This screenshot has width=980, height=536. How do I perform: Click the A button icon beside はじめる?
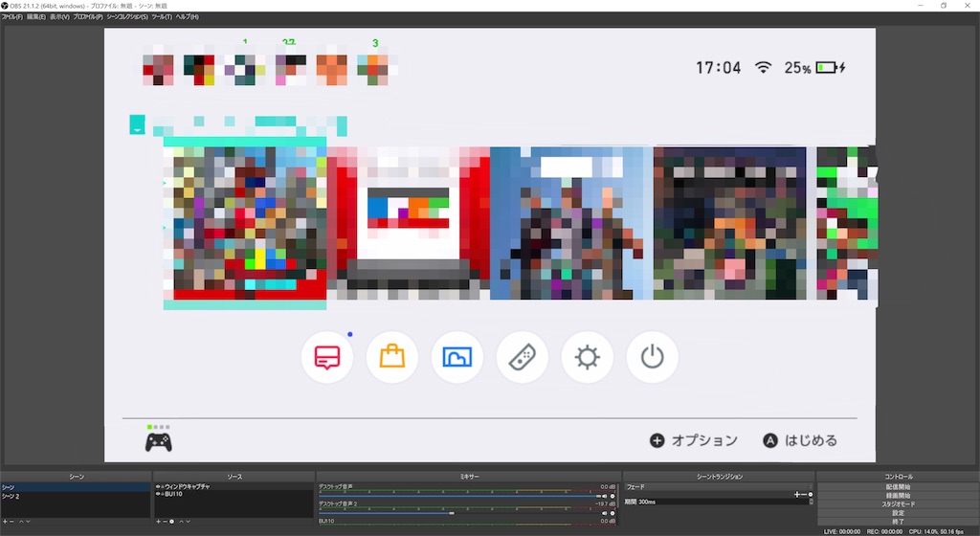(x=770, y=440)
